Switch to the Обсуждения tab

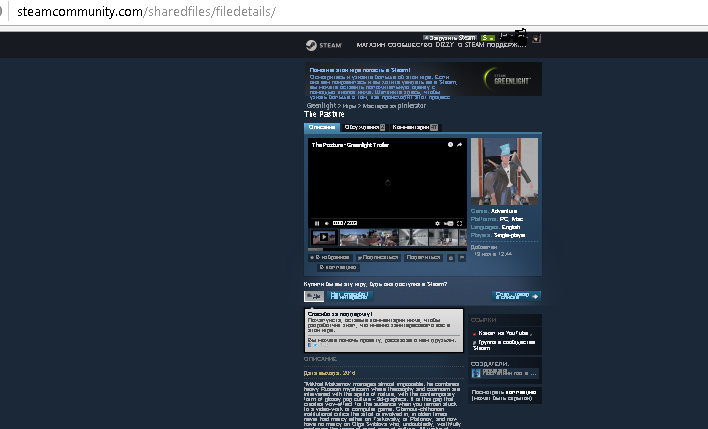[364, 127]
